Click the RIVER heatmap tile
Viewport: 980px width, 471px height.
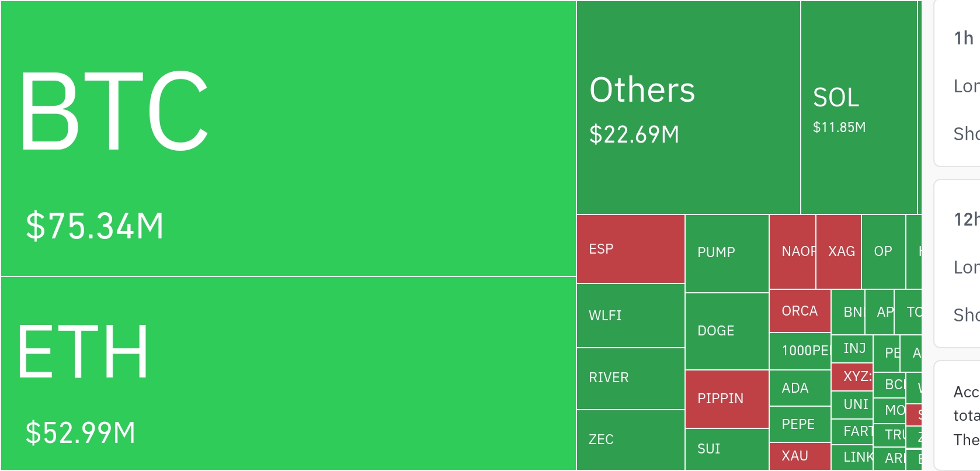click(630, 378)
